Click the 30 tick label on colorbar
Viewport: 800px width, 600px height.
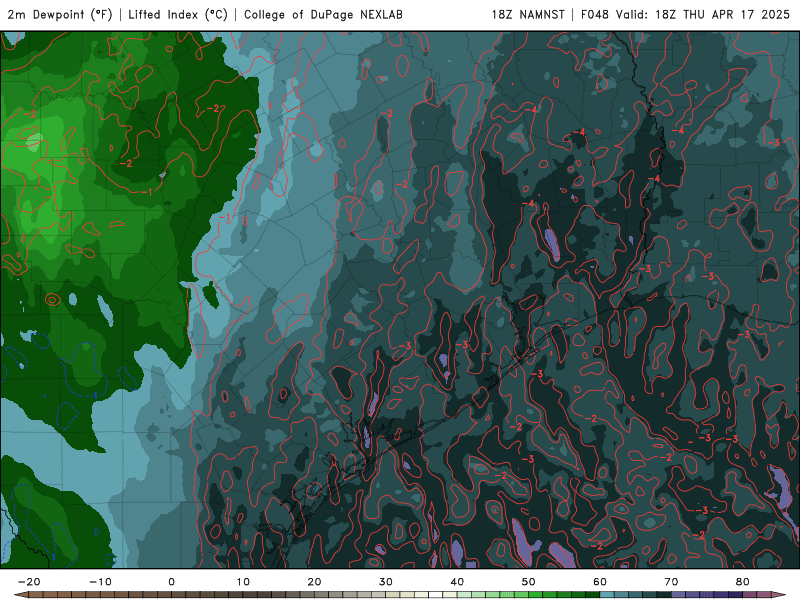point(386,582)
